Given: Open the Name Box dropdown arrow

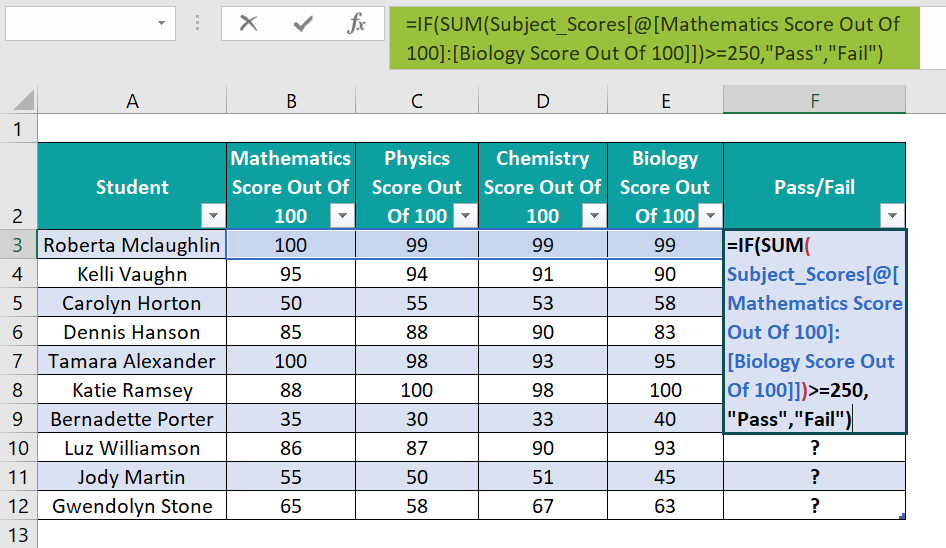Looking at the screenshot, I should pyautogui.click(x=161, y=24).
